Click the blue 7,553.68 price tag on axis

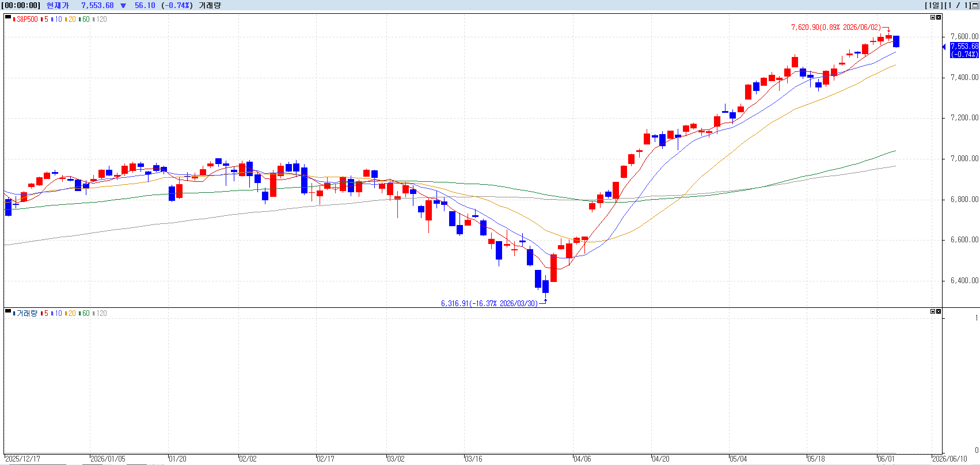(x=964, y=50)
